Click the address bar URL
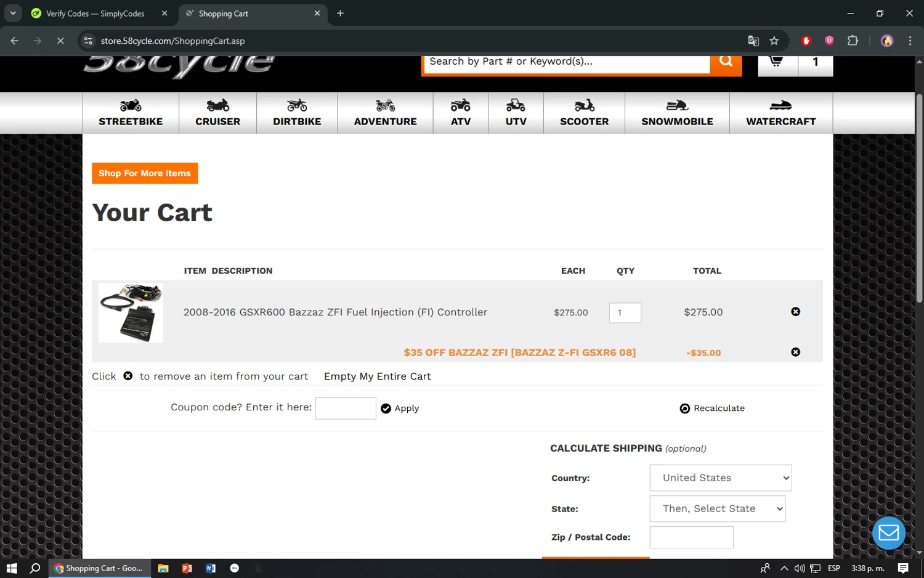924x578 pixels. click(172, 41)
